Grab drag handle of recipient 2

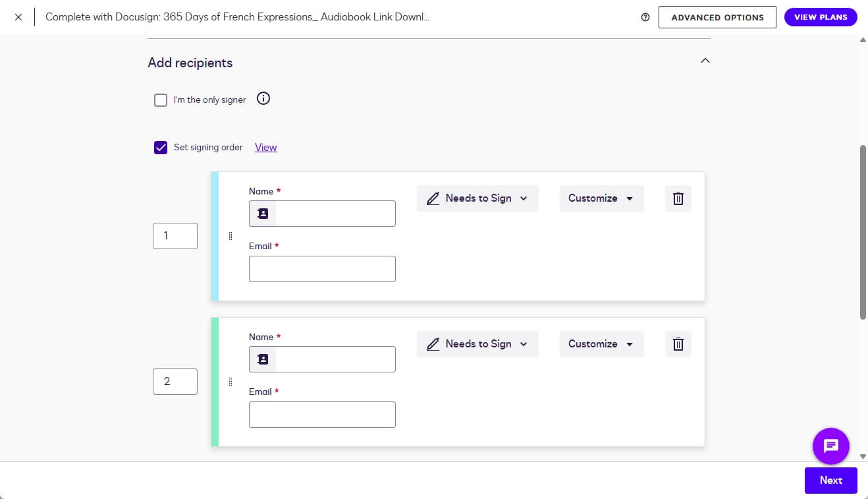click(231, 382)
